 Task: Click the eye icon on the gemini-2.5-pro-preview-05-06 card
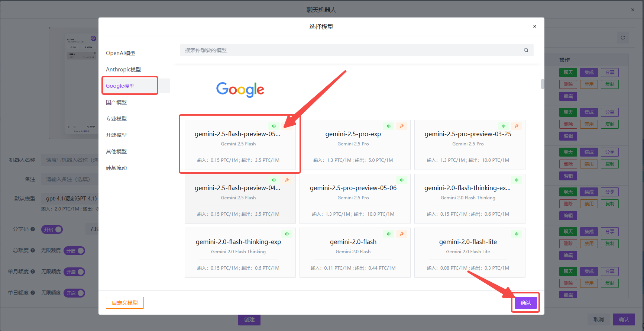402,180
